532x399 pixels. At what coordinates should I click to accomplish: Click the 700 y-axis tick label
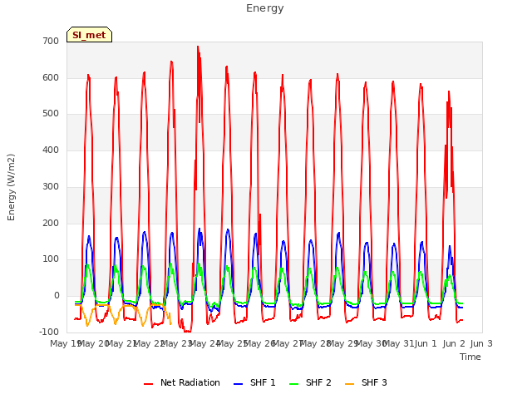coord(51,42)
